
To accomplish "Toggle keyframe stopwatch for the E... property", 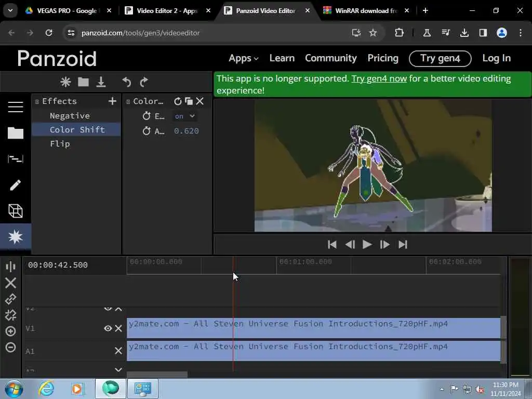I will [147, 116].
